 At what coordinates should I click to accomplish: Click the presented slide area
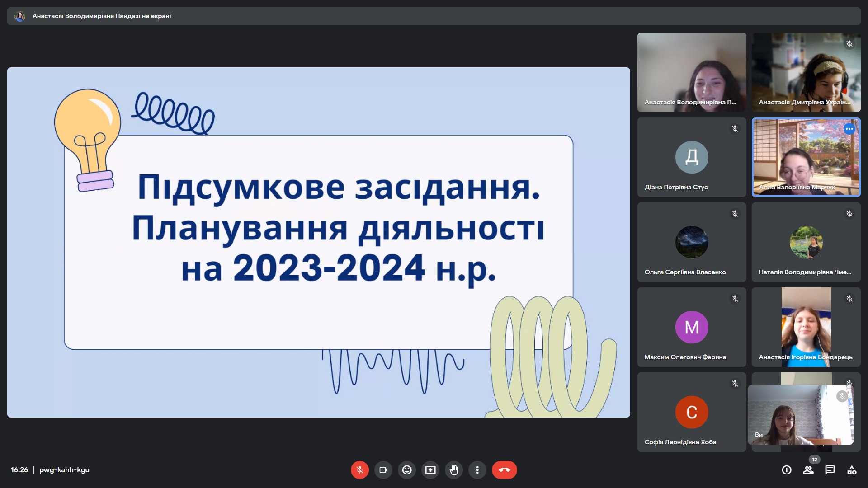318,242
